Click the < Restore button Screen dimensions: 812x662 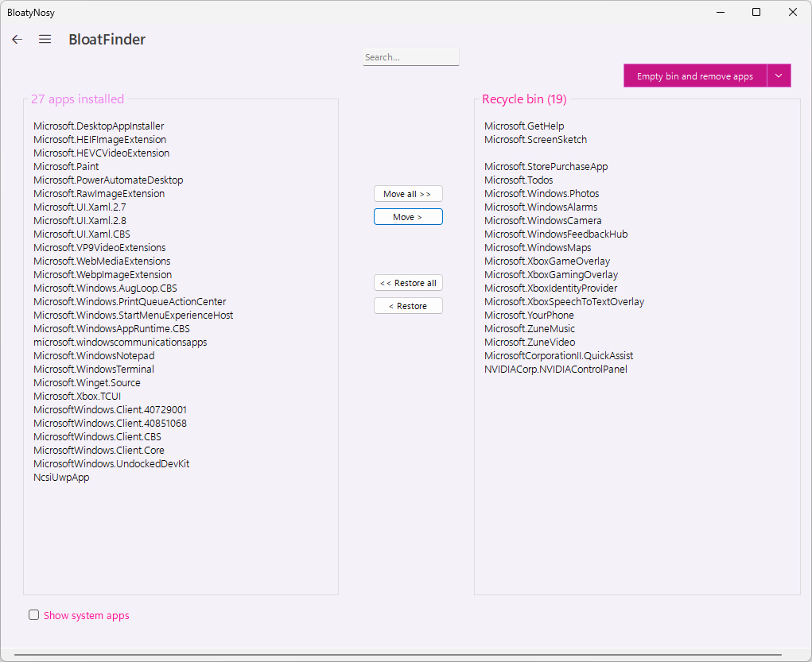(x=408, y=306)
